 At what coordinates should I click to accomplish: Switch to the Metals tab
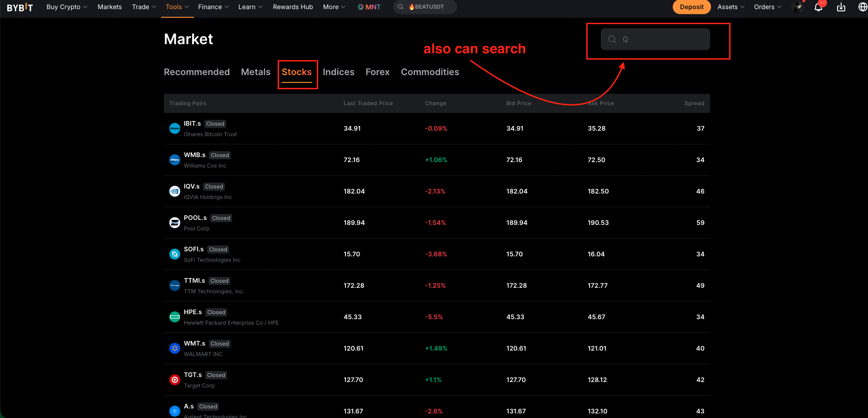[256, 72]
